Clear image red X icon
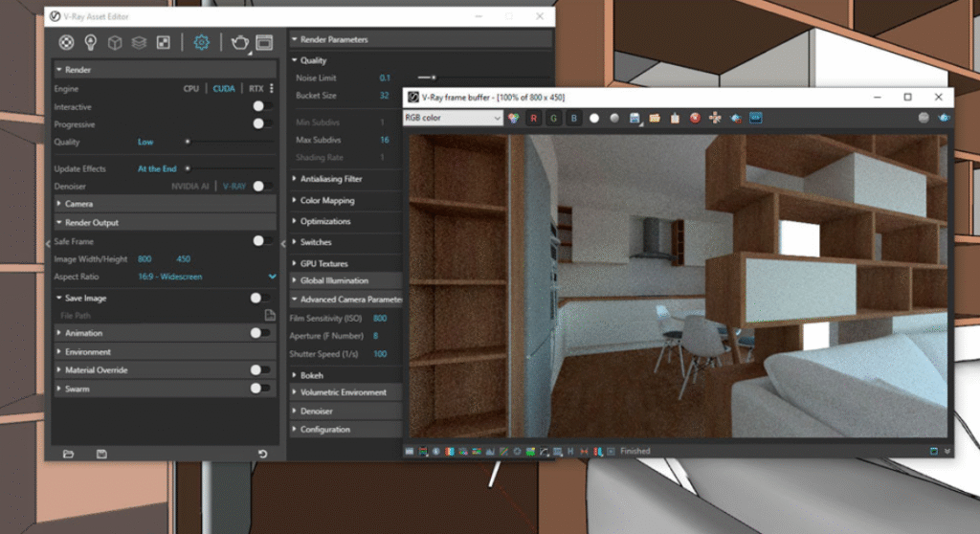The image size is (980, 534). click(695, 118)
